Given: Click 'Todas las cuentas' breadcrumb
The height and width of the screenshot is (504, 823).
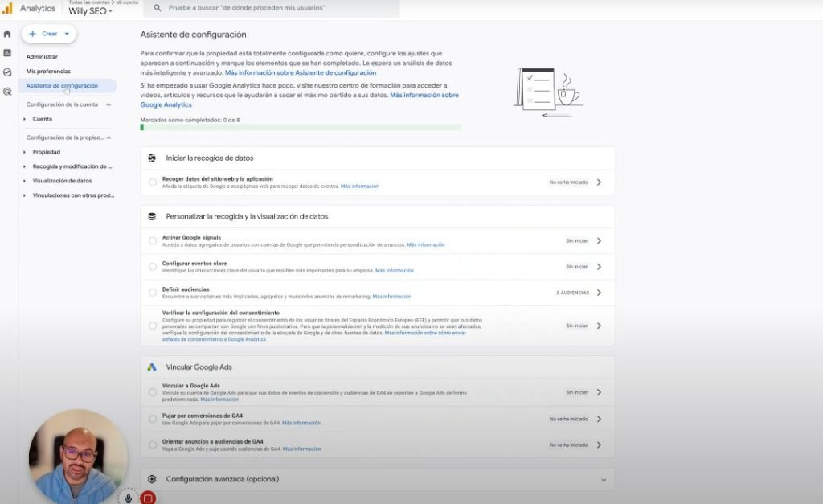Looking at the screenshot, I should click(88, 2).
